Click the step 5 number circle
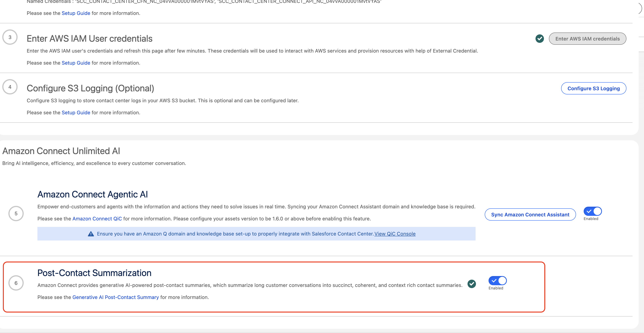644x333 pixels. (x=16, y=213)
